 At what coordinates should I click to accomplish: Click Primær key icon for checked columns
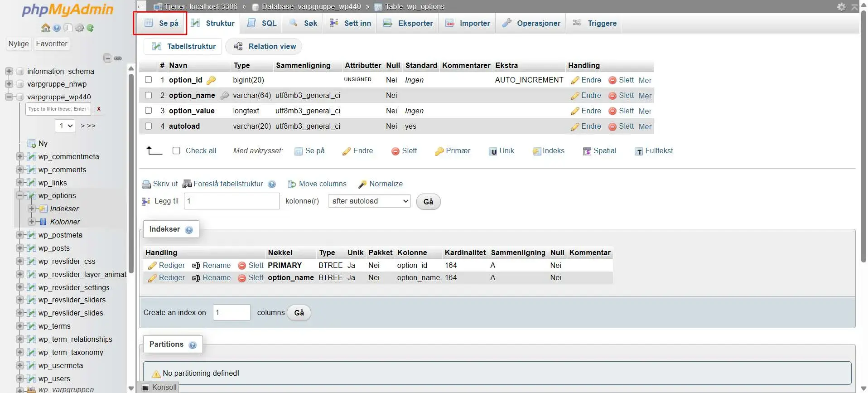(x=439, y=151)
